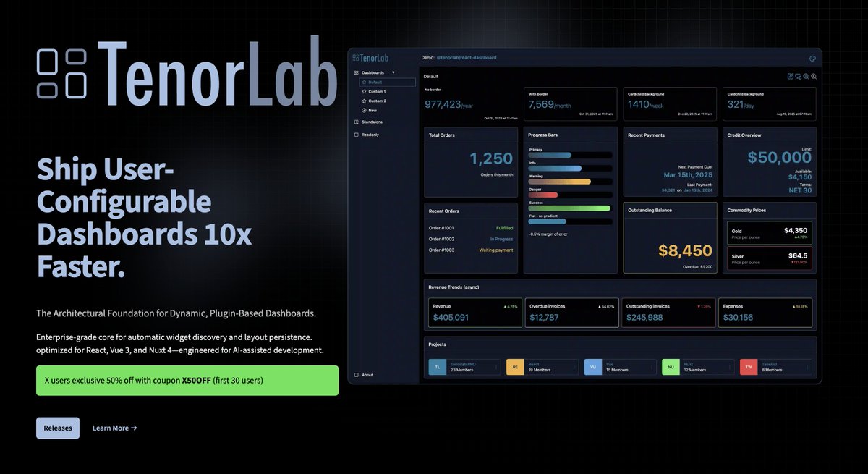
Task: Click the layout icon beside the edit pencil
Action: click(799, 76)
